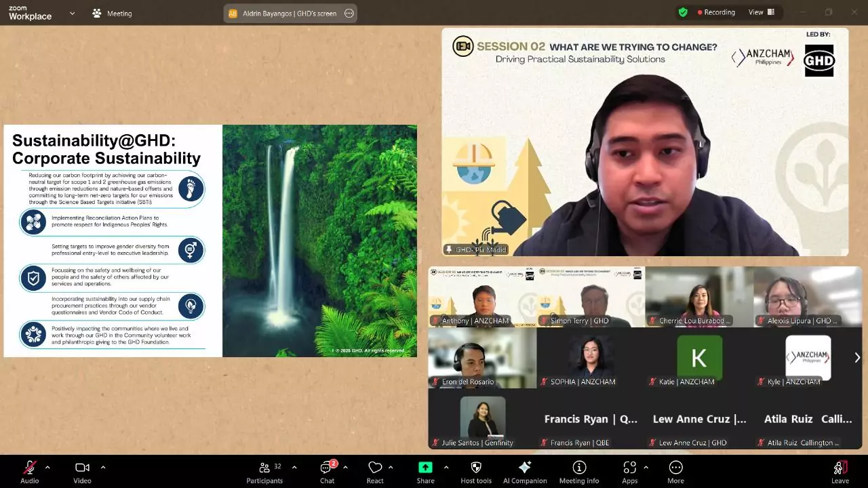Expand caret next to Apps
The image size is (868, 488).
pos(646,467)
